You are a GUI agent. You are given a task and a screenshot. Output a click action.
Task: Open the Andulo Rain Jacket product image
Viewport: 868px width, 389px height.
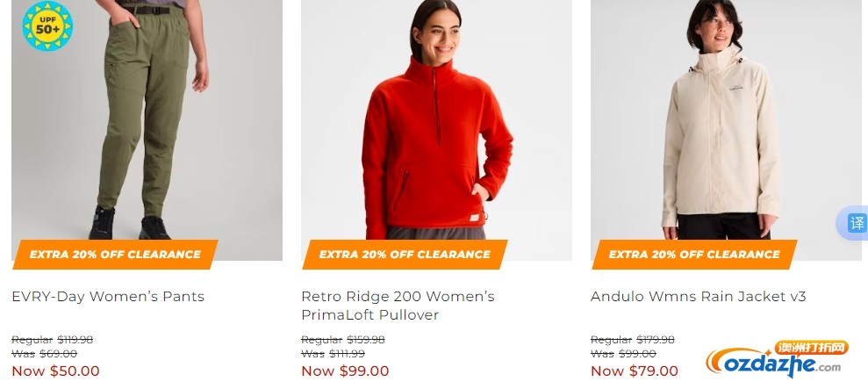pyautogui.click(x=726, y=130)
